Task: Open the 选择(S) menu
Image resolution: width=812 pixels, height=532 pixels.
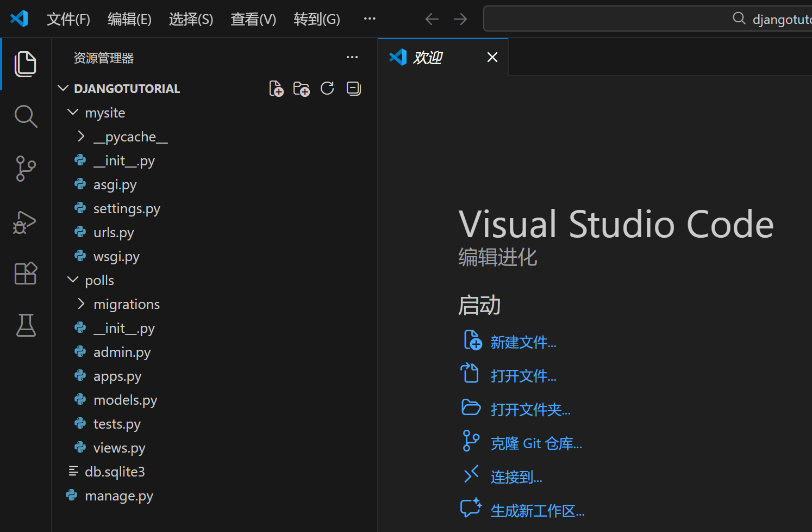Action: click(191, 19)
